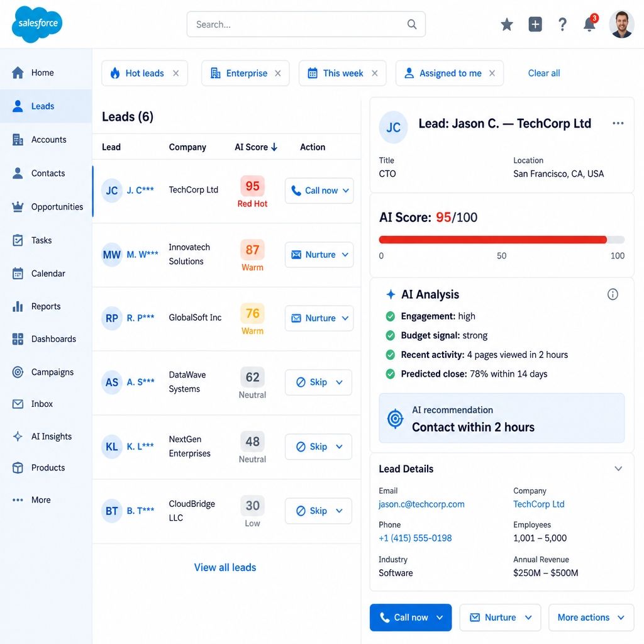The height and width of the screenshot is (644, 644).
Task: Sort by AI Score column arrow
Action: click(x=274, y=147)
